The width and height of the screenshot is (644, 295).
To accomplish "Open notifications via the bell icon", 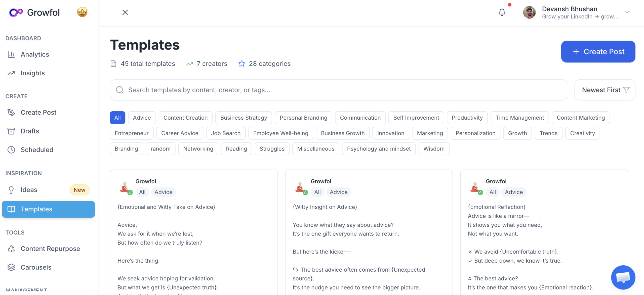I will (x=502, y=12).
